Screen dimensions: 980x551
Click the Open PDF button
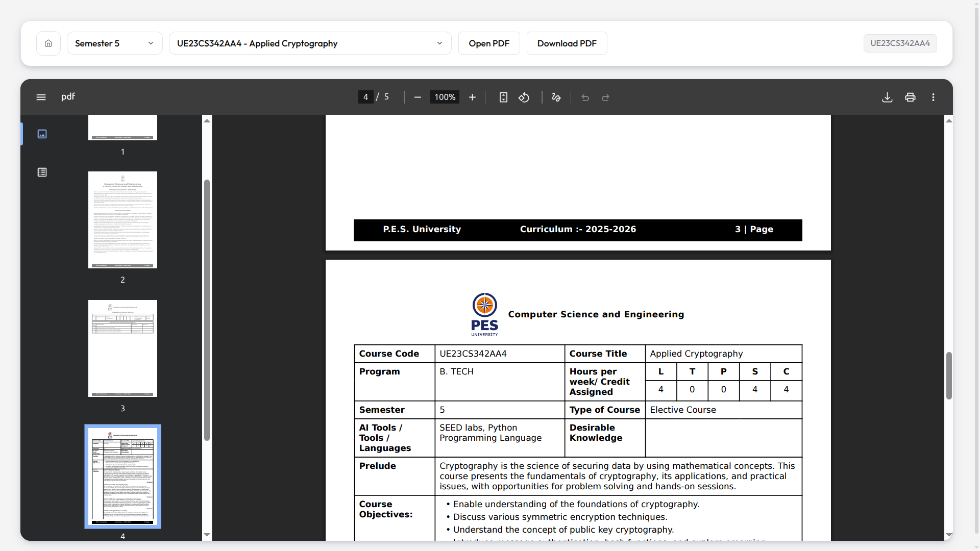click(x=489, y=43)
